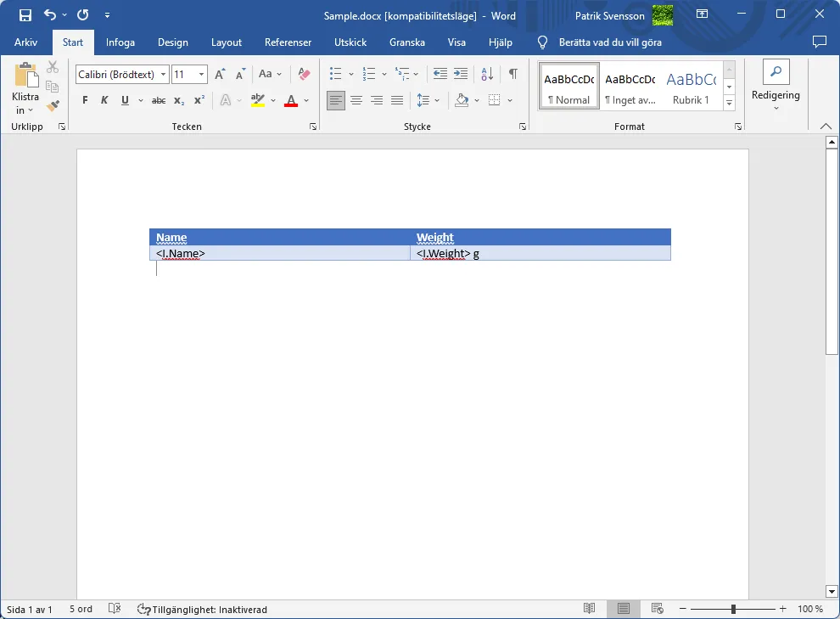Save the document with the floppy disk icon
Image resolution: width=840 pixels, height=619 pixels.
[x=25, y=15]
